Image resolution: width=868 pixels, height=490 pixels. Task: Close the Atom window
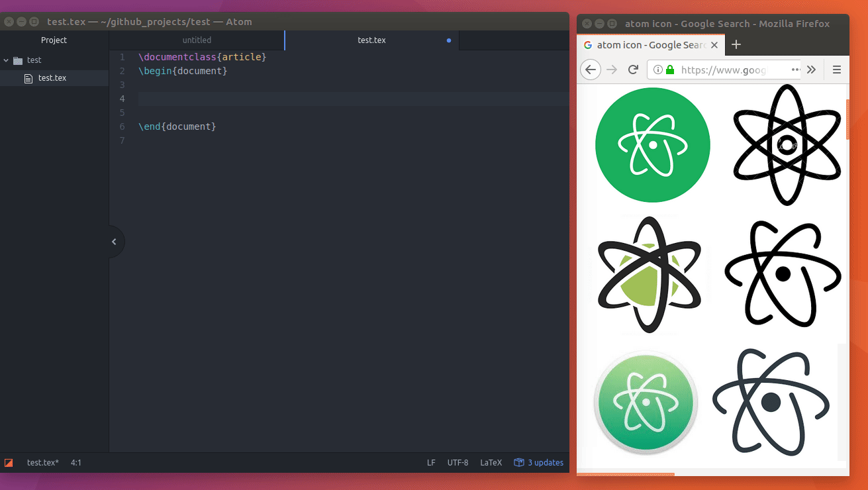(9, 22)
